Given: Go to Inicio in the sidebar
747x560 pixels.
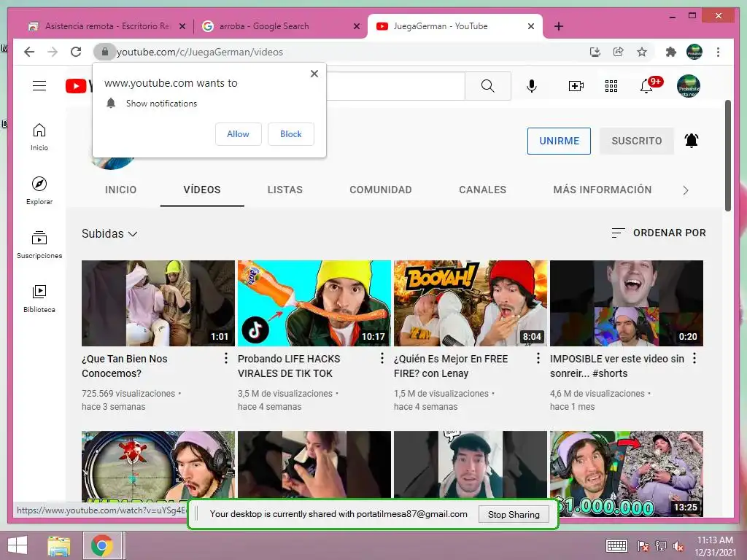Looking at the screenshot, I should 39,137.
